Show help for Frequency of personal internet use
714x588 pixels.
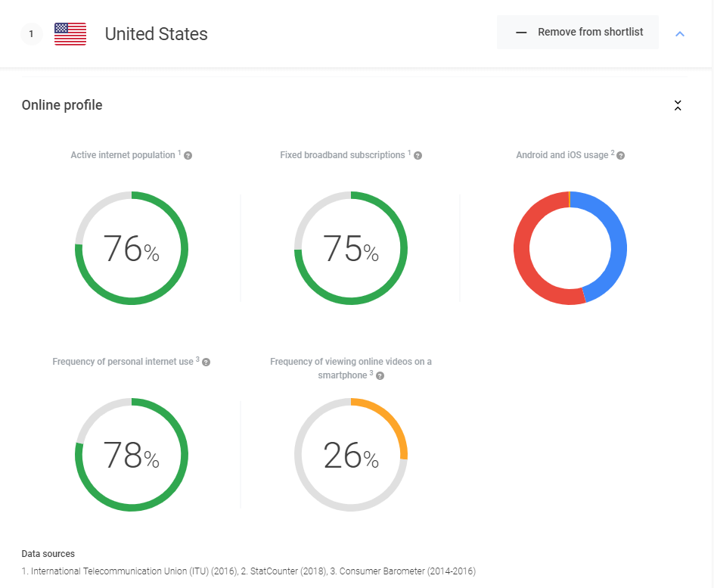pyautogui.click(x=206, y=362)
